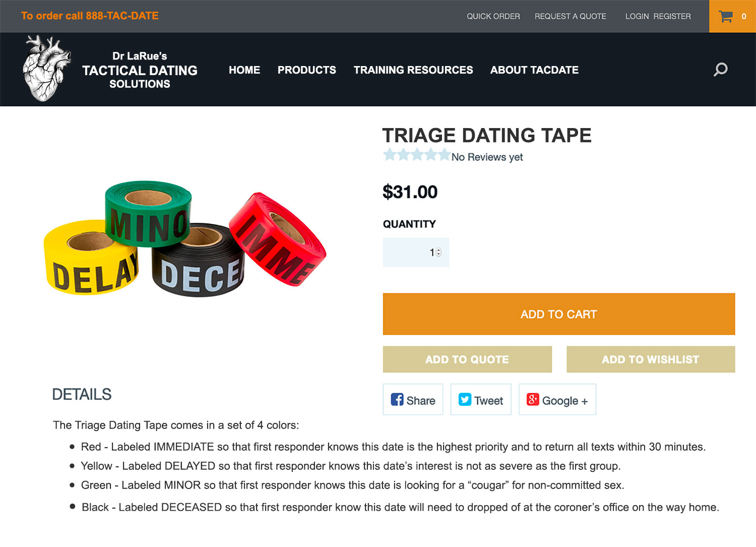This screenshot has width=756, height=547.
Task: Click the star rating row
Action: 417,155
